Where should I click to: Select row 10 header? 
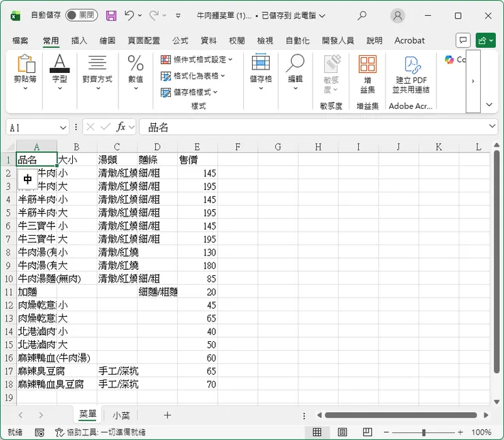[9, 279]
